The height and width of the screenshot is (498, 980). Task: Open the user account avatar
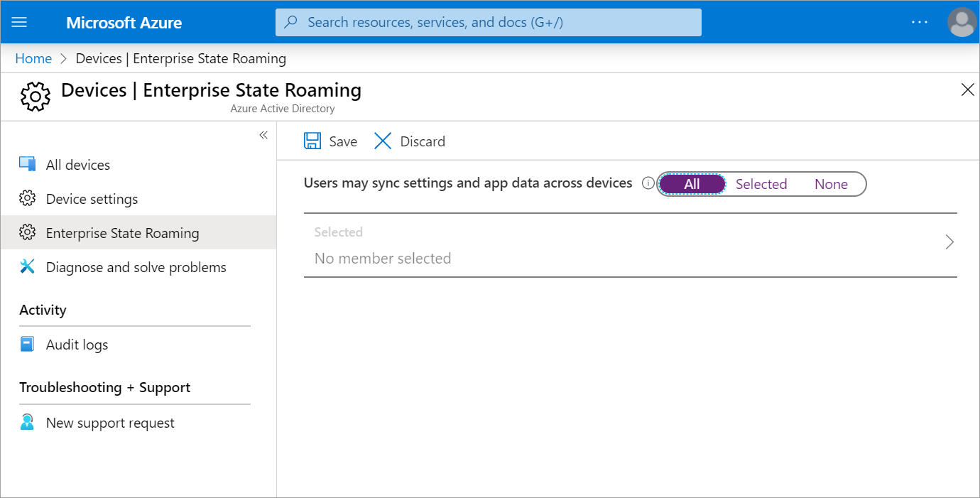962,22
